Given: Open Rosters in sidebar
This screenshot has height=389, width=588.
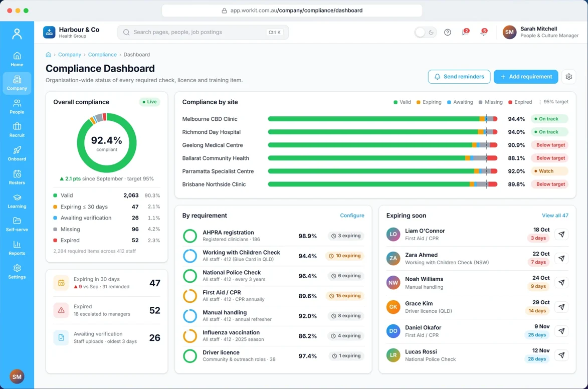Looking at the screenshot, I should click(17, 177).
